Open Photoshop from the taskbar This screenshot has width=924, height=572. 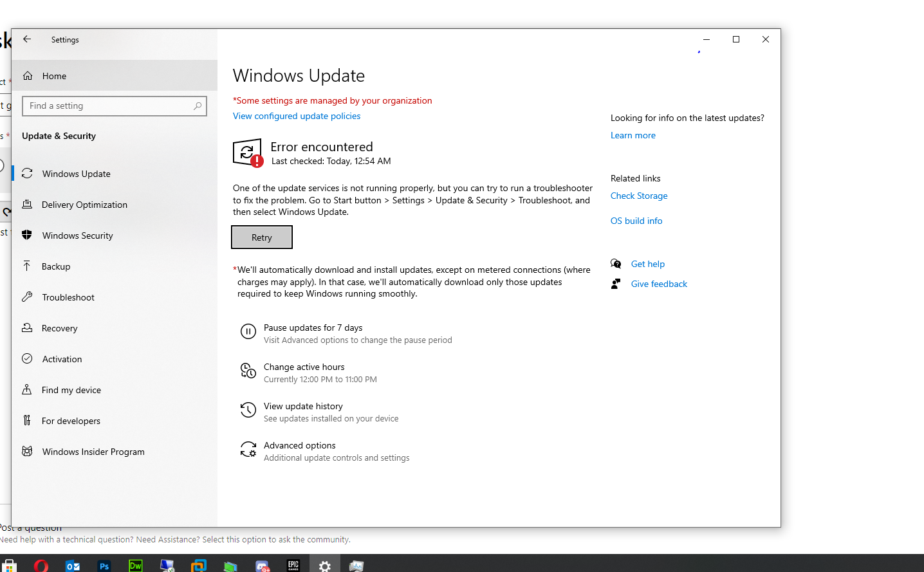[104, 566]
